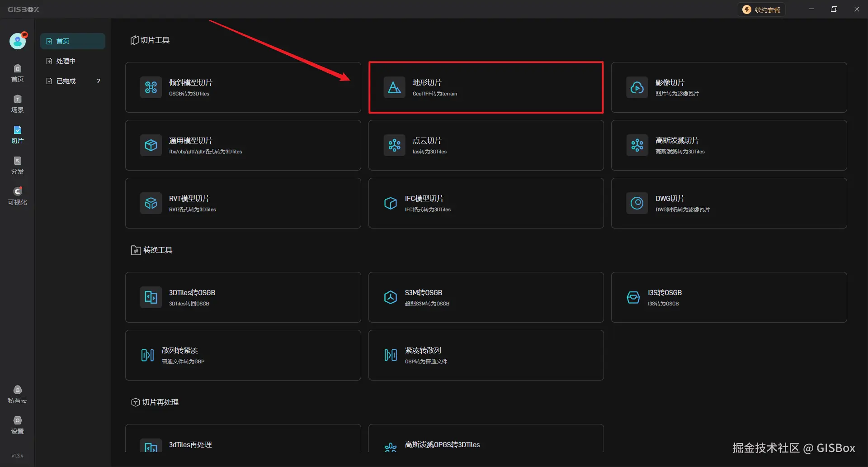Viewport: 868px width, 467px height.
Task: Open the 通用模型切片 tool title
Action: point(190,141)
